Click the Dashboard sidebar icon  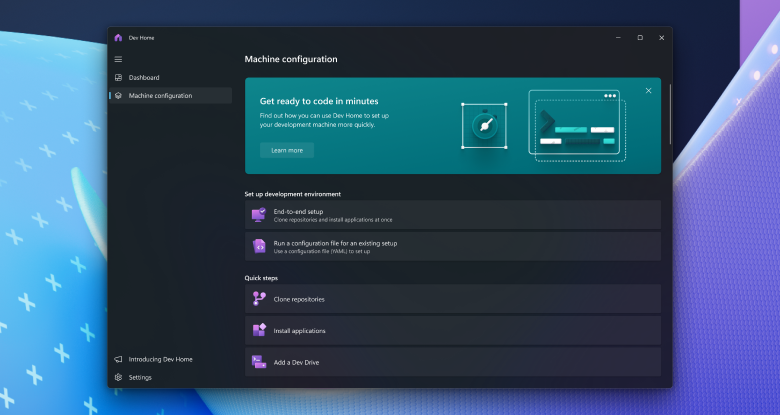point(118,78)
